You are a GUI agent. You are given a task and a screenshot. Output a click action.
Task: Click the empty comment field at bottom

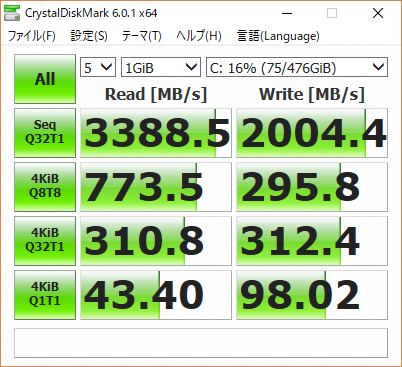pyautogui.click(x=201, y=343)
